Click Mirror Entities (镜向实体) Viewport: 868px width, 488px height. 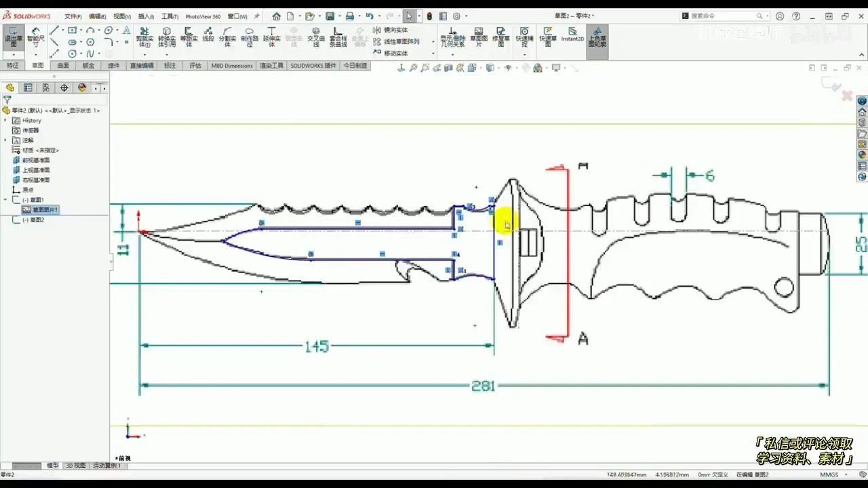coord(391,30)
